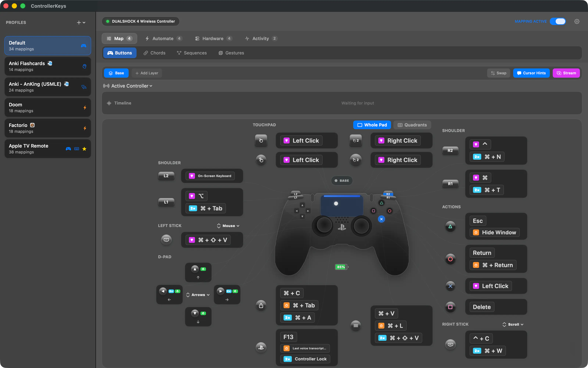Select the Factorio profile
Screen dimensions: 588x368
coord(48,128)
